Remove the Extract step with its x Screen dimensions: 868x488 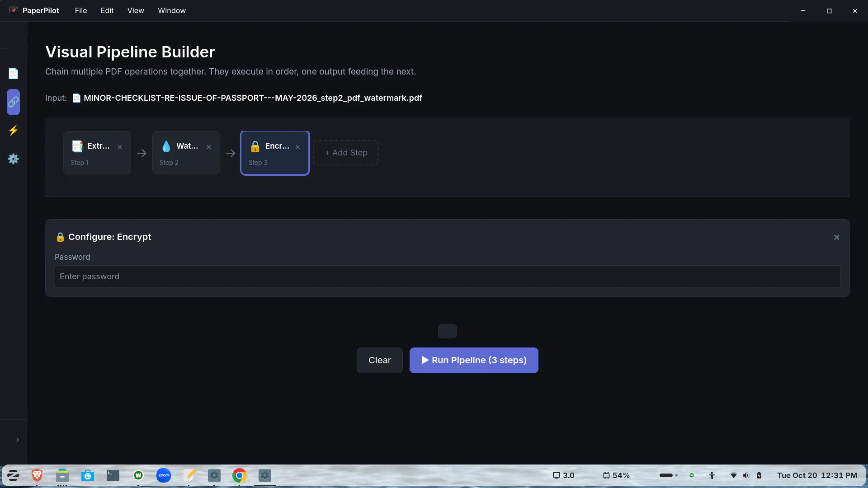pos(120,147)
